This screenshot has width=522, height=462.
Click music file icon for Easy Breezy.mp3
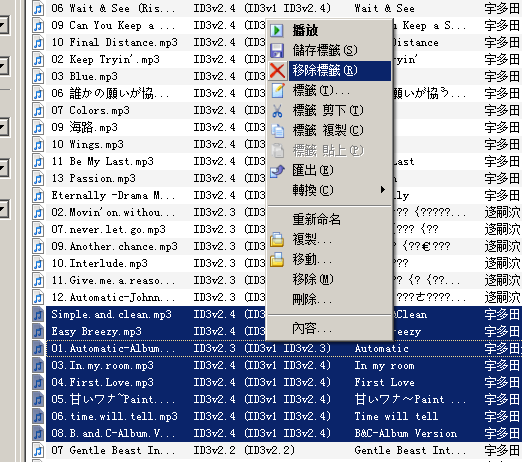38,331
